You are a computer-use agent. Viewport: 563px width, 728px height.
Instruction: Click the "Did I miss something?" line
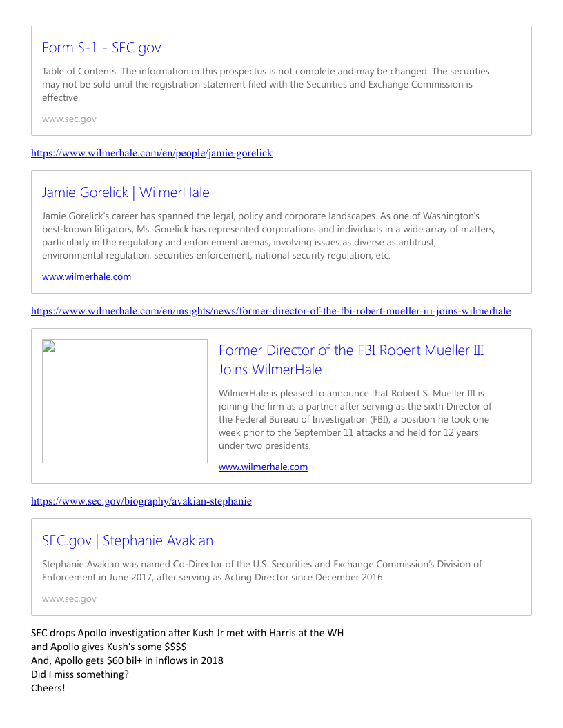click(x=79, y=674)
